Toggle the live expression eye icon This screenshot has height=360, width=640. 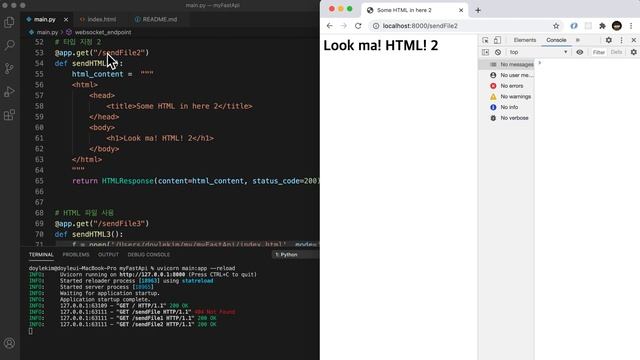click(580, 52)
